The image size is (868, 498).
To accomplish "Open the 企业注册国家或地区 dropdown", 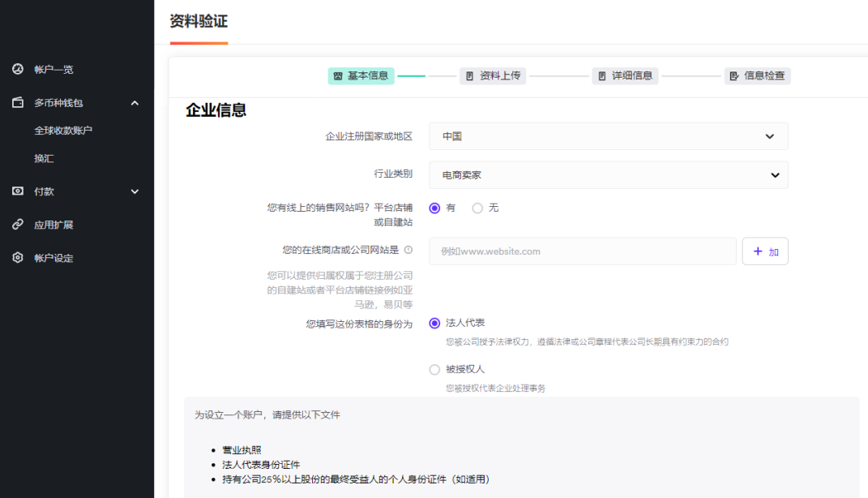I will (608, 136).
